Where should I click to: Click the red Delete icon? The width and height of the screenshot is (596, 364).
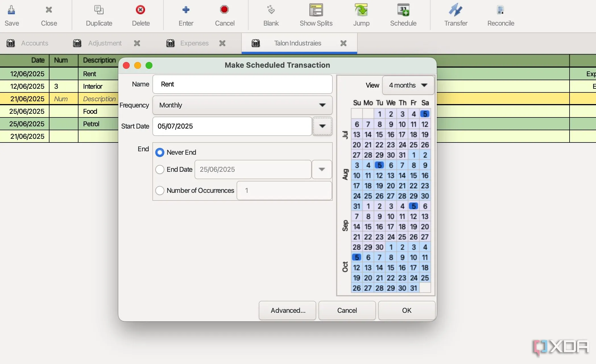(140, 10)
